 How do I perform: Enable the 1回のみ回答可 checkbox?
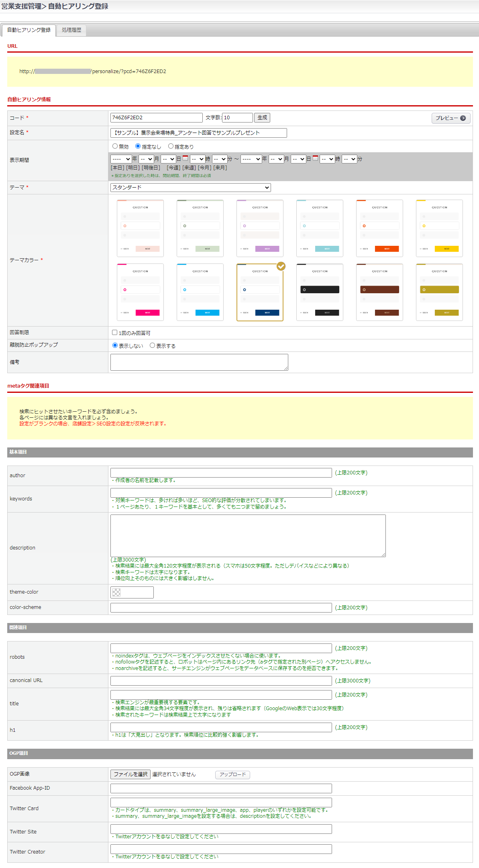click(x=115, y=333)
